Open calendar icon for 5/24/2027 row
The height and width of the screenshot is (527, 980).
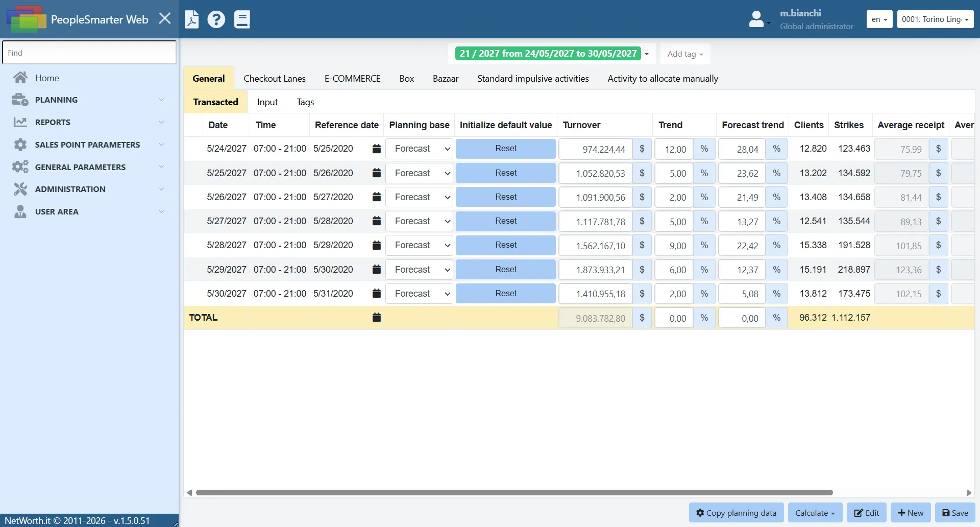coord(377,149)
